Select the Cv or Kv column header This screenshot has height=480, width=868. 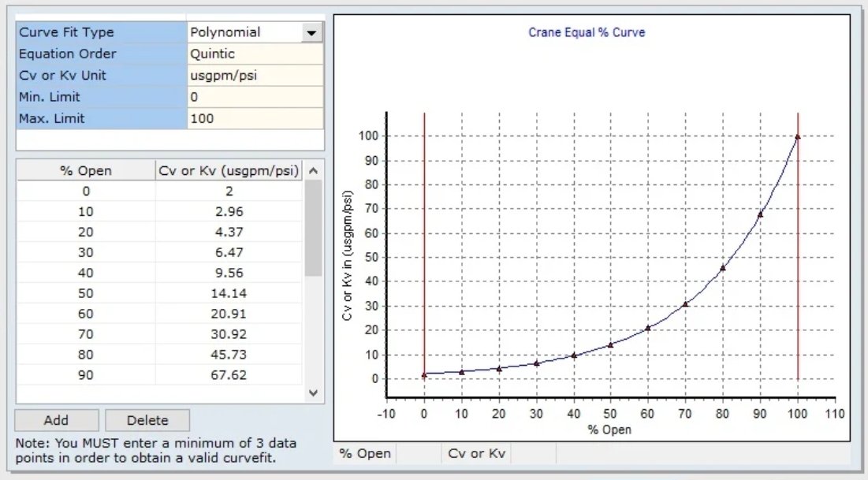(229, 170)
